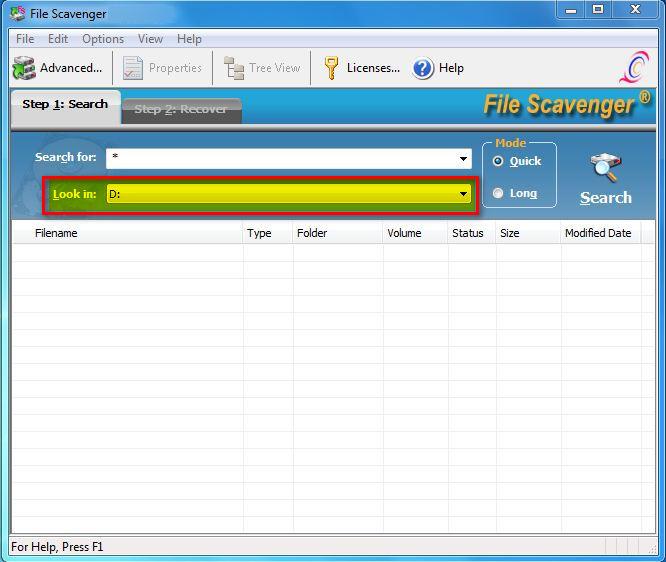
Task: Sort results by Volume column header
Action: (415, 233)
